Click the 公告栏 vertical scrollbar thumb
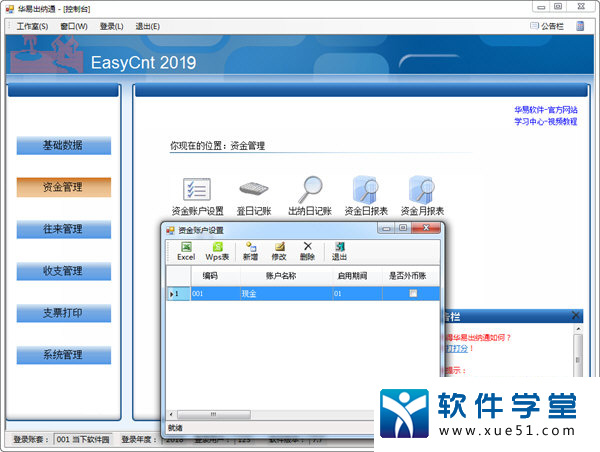Screen dimensions: 600x452 coord(578,358)
